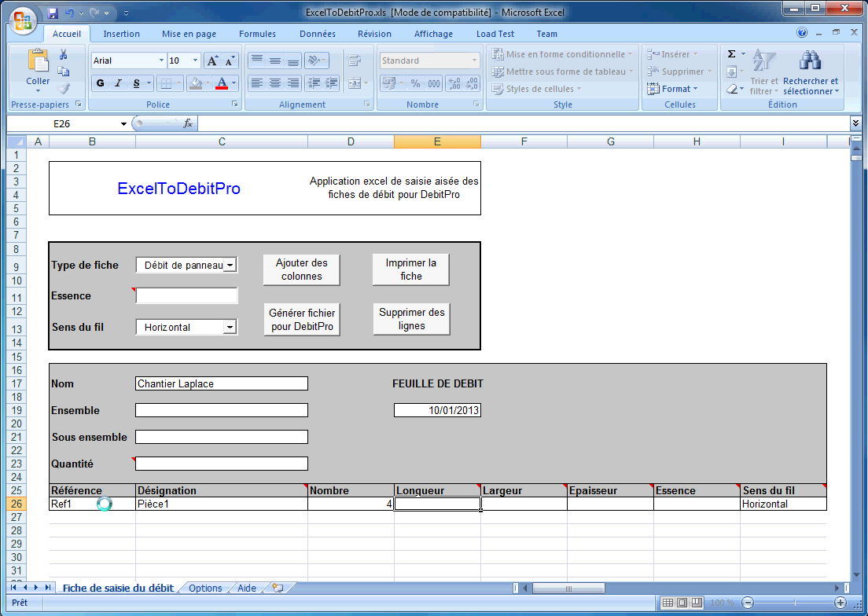
Task: Undo the last action
Action: (70, 13)
